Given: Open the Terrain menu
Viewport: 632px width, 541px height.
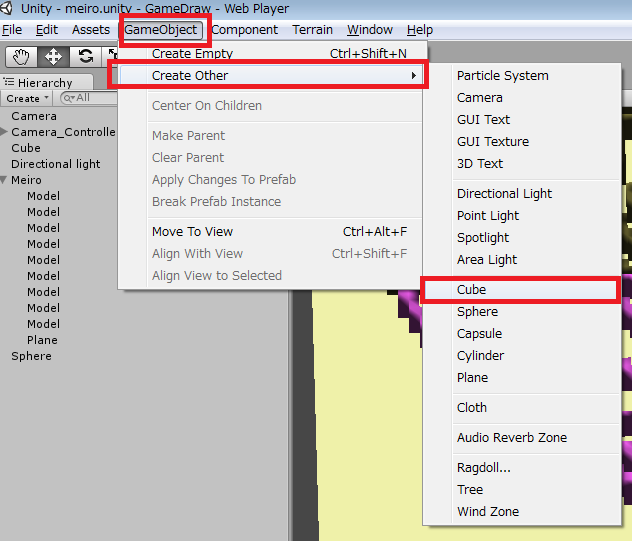Looking at the screenshot, I should pyautogui.click(x=312, y=30).
